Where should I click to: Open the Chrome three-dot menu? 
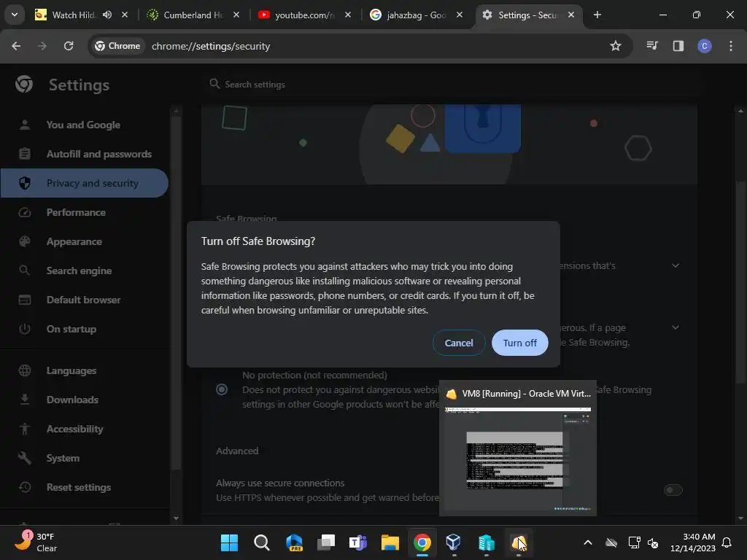730,46
